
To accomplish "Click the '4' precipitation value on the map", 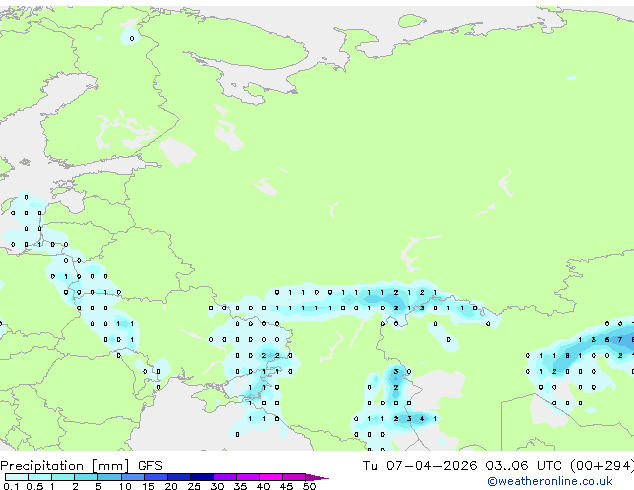I will coord(422,419).
